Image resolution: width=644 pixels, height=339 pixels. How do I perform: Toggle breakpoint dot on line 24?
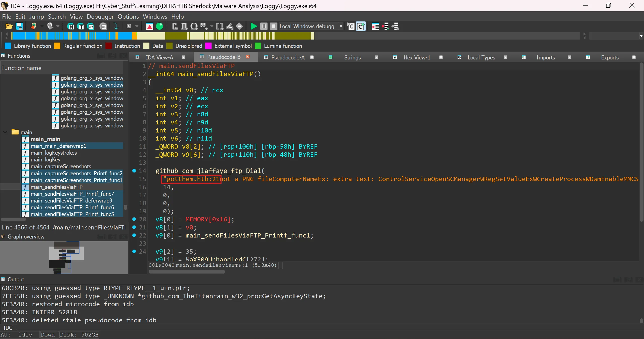click(x=134, y=251)
